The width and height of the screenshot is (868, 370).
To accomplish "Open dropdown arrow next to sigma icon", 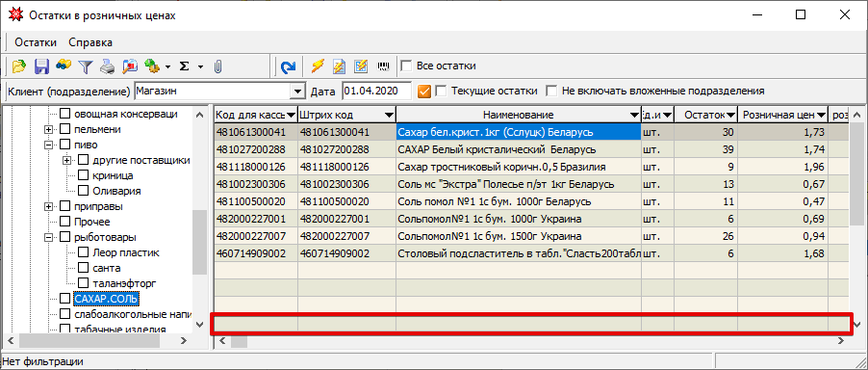I will coord(200,67).
